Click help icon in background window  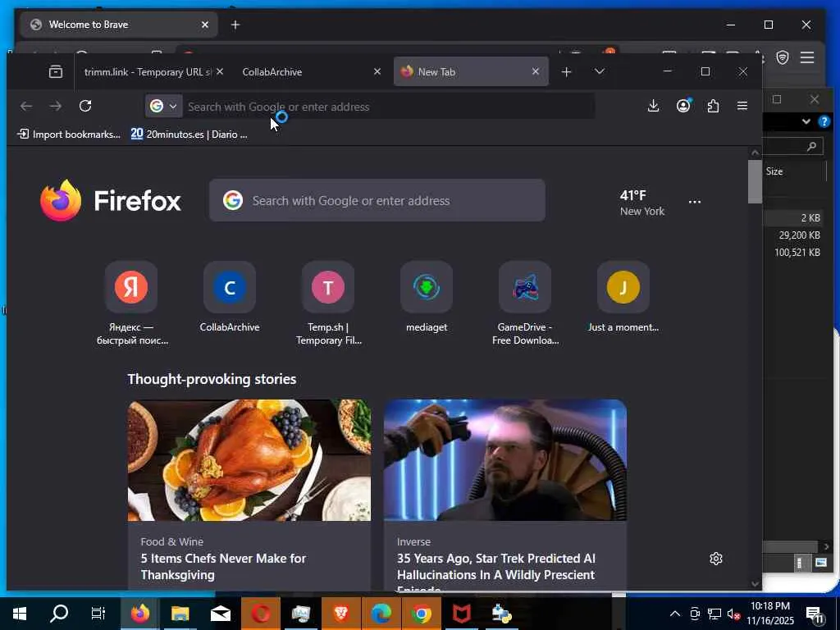824,121
